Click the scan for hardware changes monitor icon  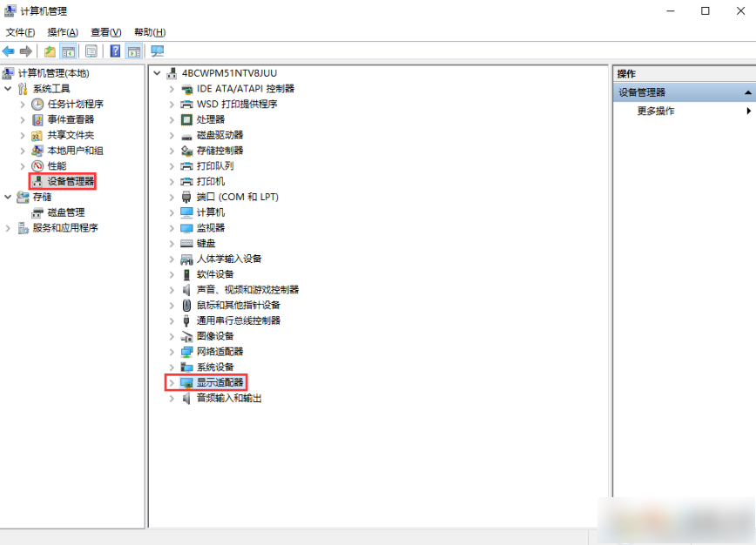[x=157, y=51]
